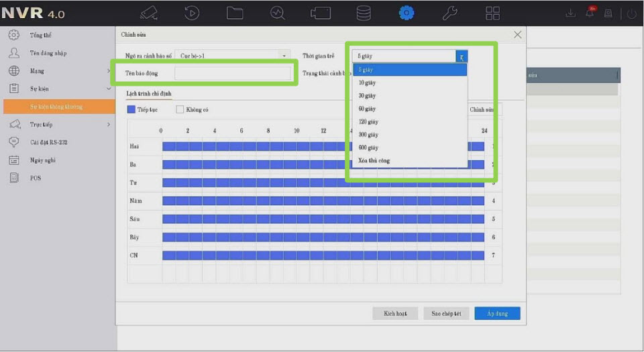The width and height of the screenshot is (644, 352).
Task: Click the Sao chép tới button
Action: coord(446,314)
